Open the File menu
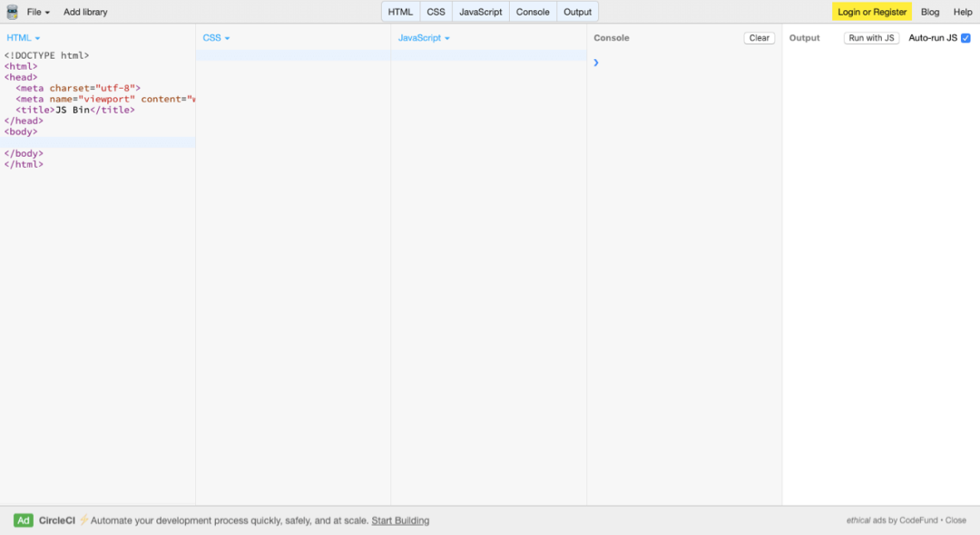 tap(38, 12)
